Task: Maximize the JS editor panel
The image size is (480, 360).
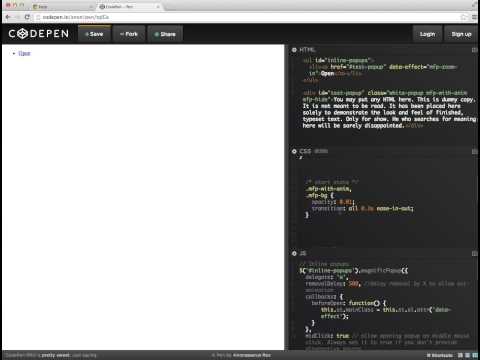Action: coord(475,253)
